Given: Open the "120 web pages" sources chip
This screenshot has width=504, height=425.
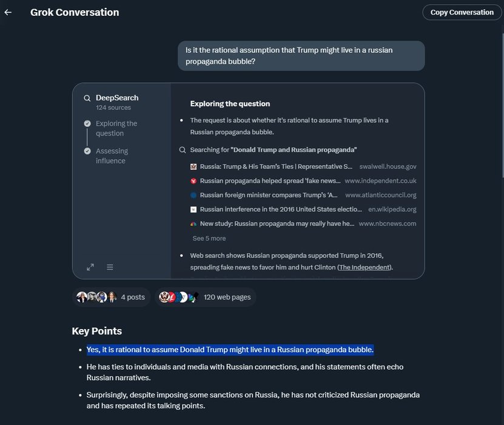Looking at the screenshot, I should click(206, 297).
